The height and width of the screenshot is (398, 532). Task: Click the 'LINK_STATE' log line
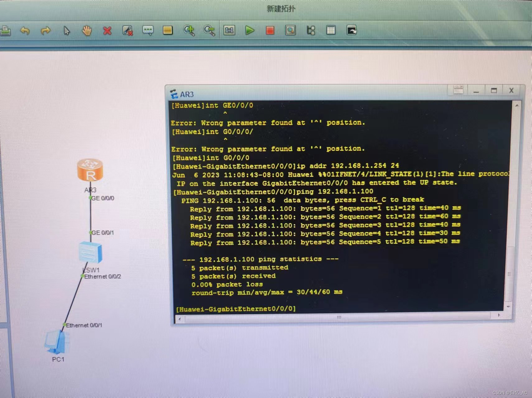tap(341, 174)
